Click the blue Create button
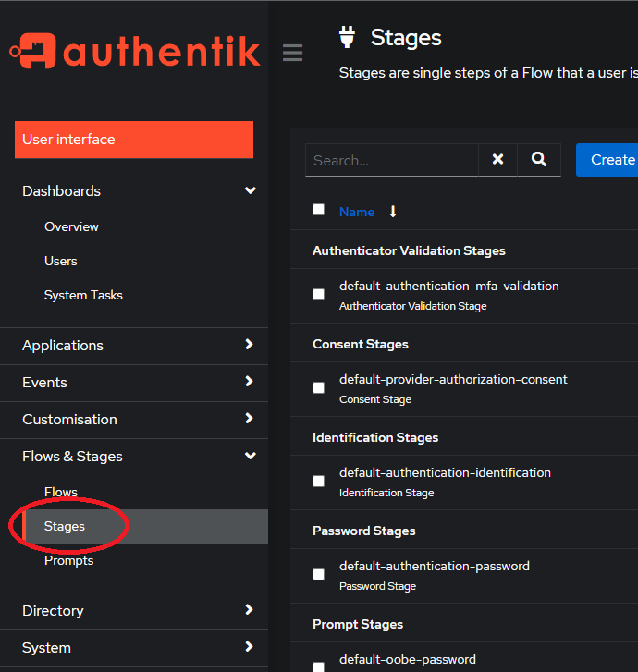Viewport: 638px width, 672px height. (x=607, y=160)
